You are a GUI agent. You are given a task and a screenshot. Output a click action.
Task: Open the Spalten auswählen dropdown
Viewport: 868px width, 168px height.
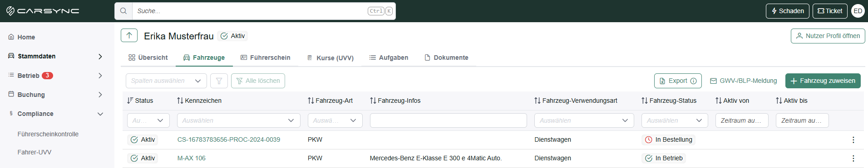coord(166,81)
